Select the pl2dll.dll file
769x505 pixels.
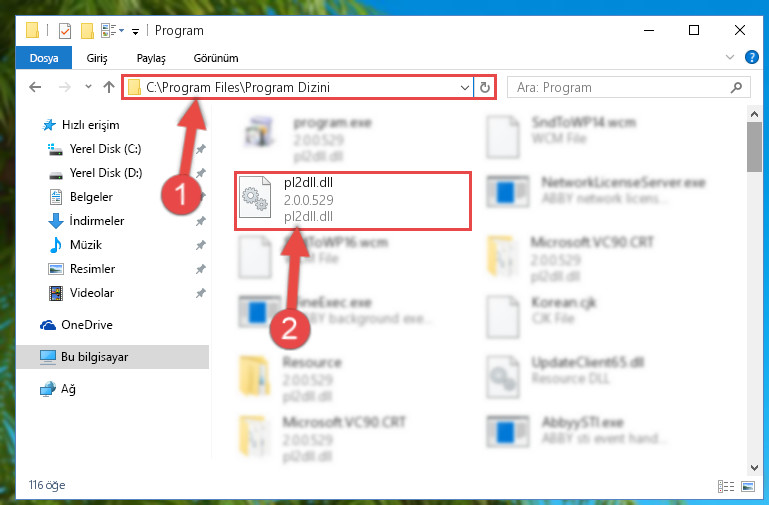[353, 201]
